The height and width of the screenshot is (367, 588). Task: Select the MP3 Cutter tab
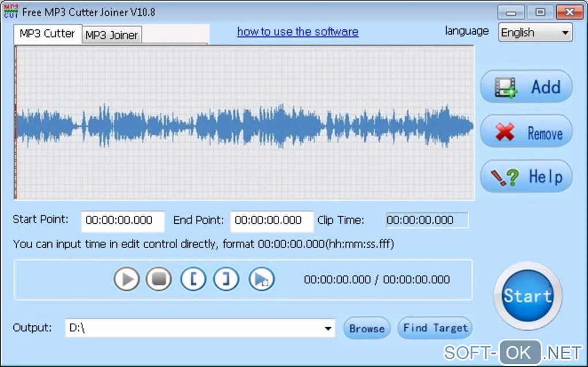[47, 34]
